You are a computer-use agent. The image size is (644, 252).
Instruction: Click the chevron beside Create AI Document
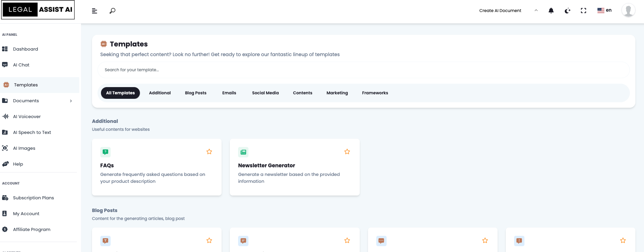click(536, 10)
